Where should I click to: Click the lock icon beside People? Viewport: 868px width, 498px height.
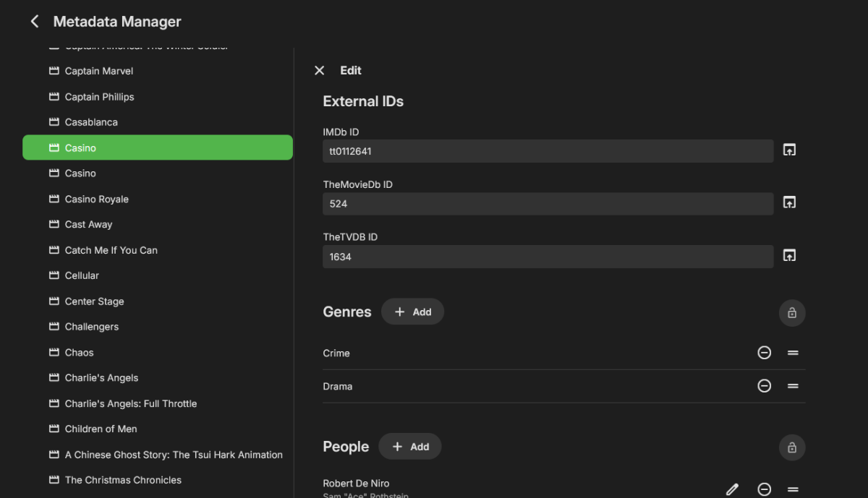pos(791,447)
